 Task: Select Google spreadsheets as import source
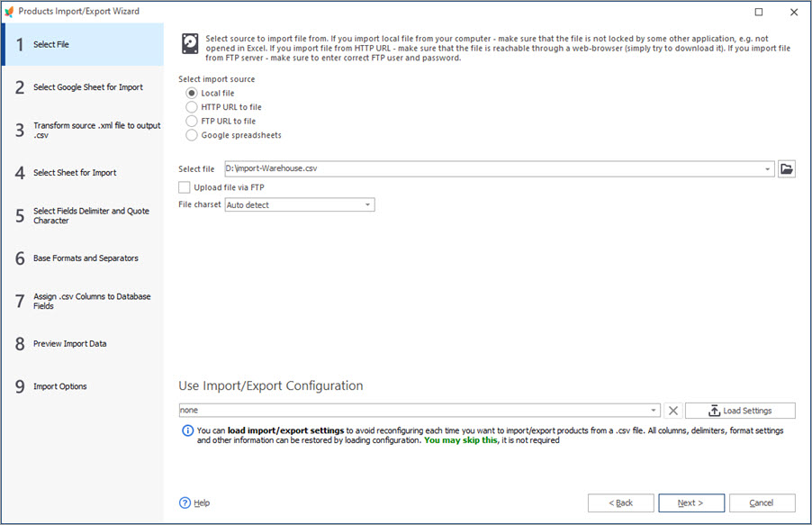click(192, 135)
